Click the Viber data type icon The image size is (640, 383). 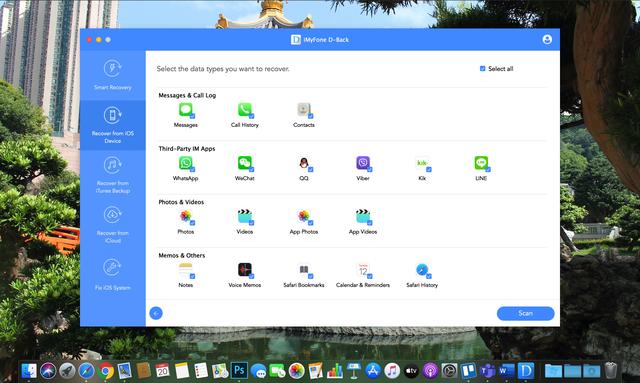click(363, 163)
